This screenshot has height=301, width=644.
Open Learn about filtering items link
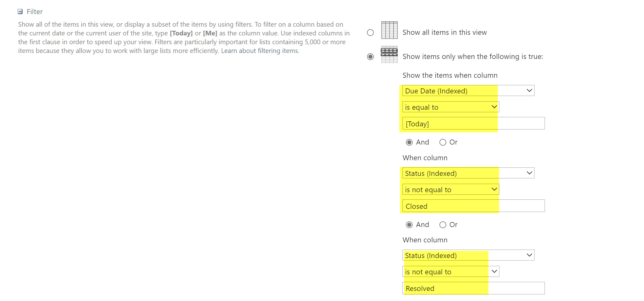click(x=260, y=51)
